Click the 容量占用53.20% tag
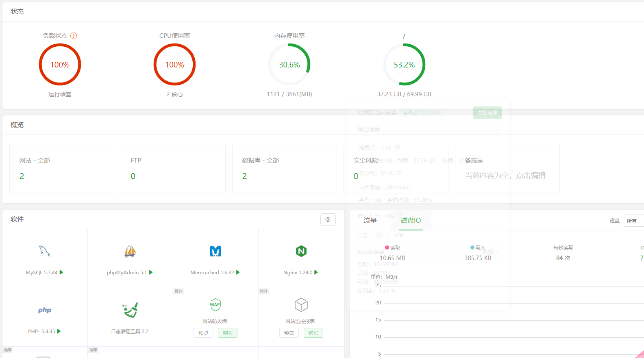644x358 pixels. point(421,113)
